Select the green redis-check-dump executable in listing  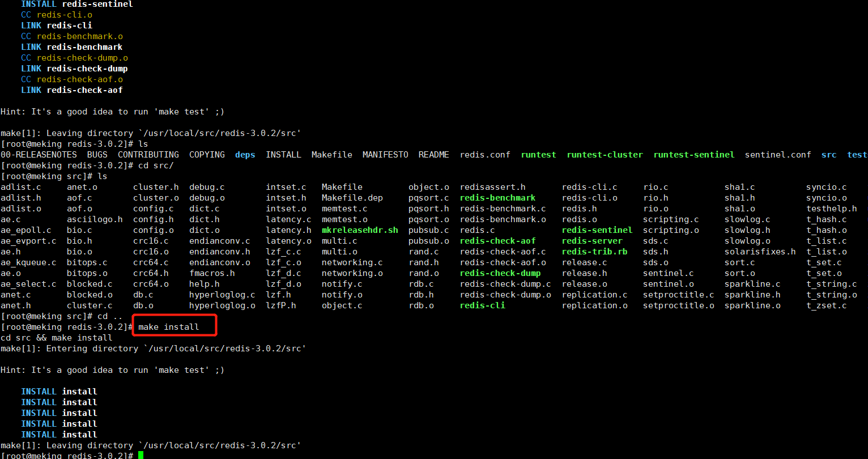click(500, 273)
